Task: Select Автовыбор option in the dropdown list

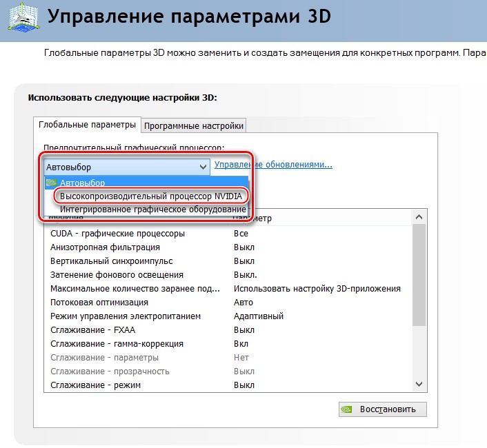Action: (x=146, y=183)
